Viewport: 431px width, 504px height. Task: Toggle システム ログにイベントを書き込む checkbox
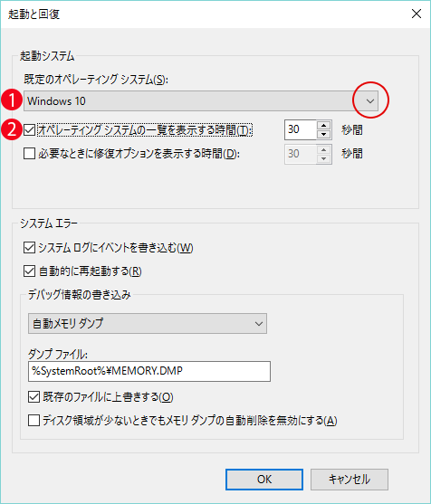click(29, 248)
